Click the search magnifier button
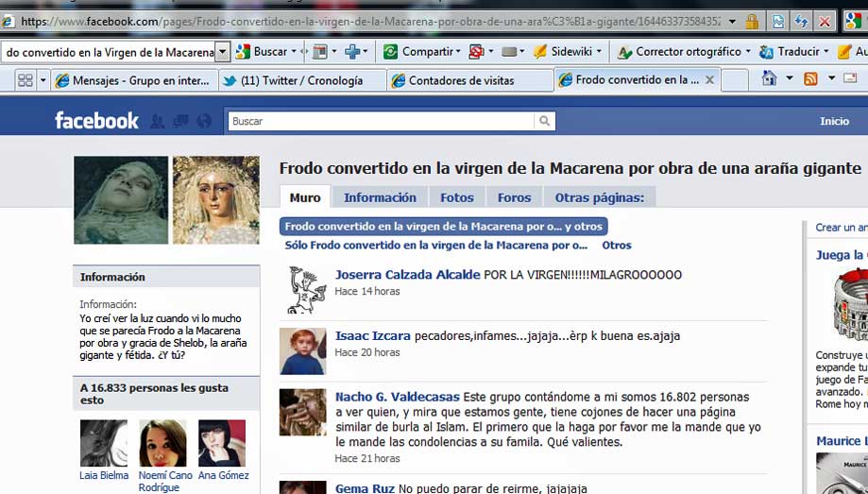The image size is (868, 494). pyautogui.click(x=544, y=121)
